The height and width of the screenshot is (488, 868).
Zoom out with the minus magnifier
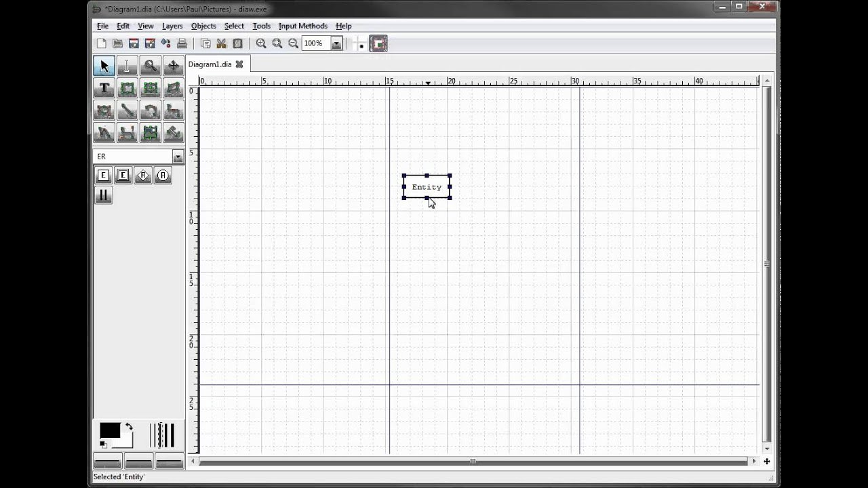pos(293,43)
